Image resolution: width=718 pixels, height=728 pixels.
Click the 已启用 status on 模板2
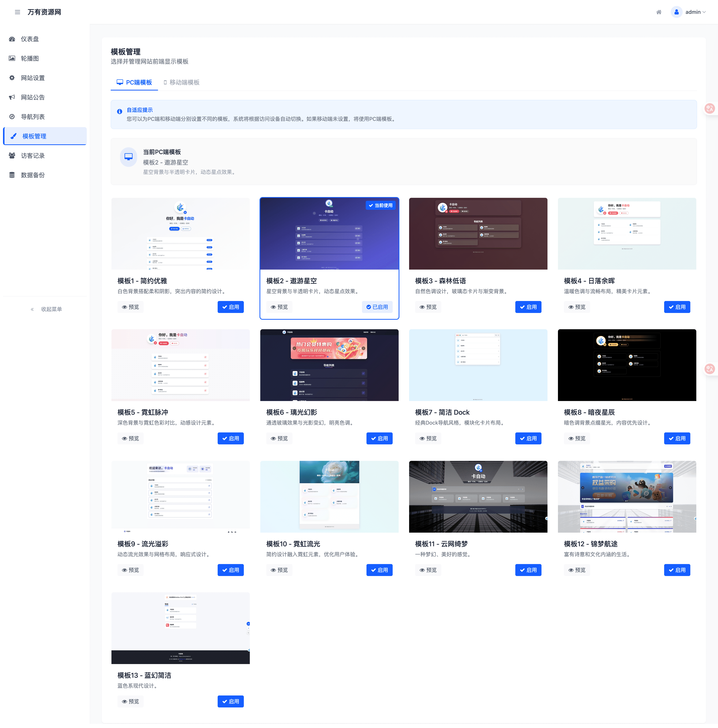coord(377,307)
